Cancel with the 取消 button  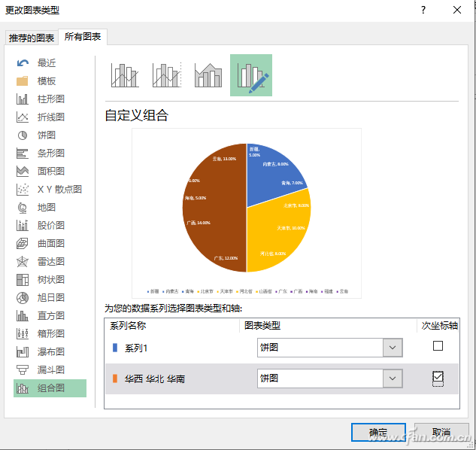click(x=441, y=432)
